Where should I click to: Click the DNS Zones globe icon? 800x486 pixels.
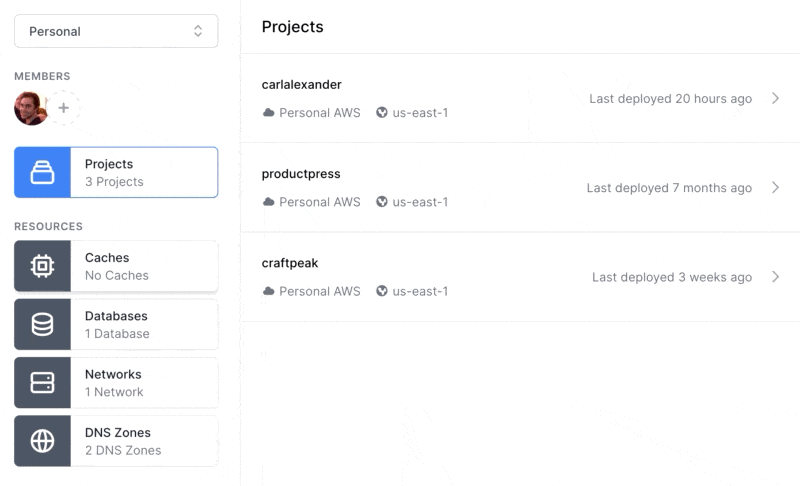(42, 441)
